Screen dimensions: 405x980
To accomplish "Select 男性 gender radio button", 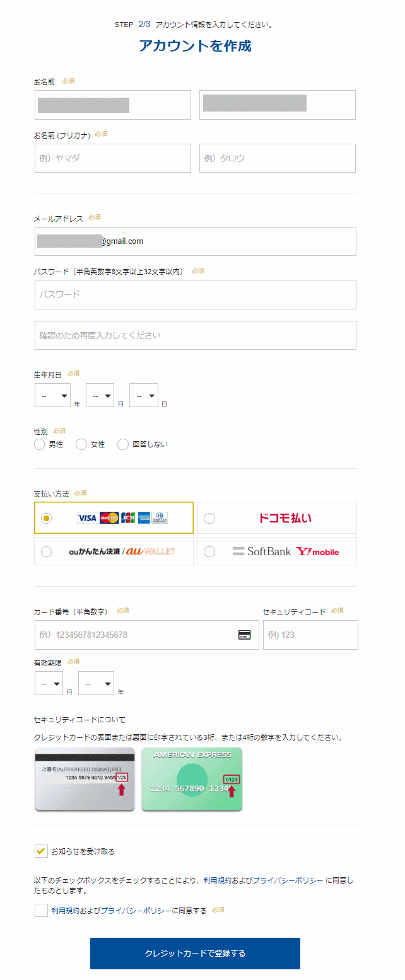I will [40, 444].
